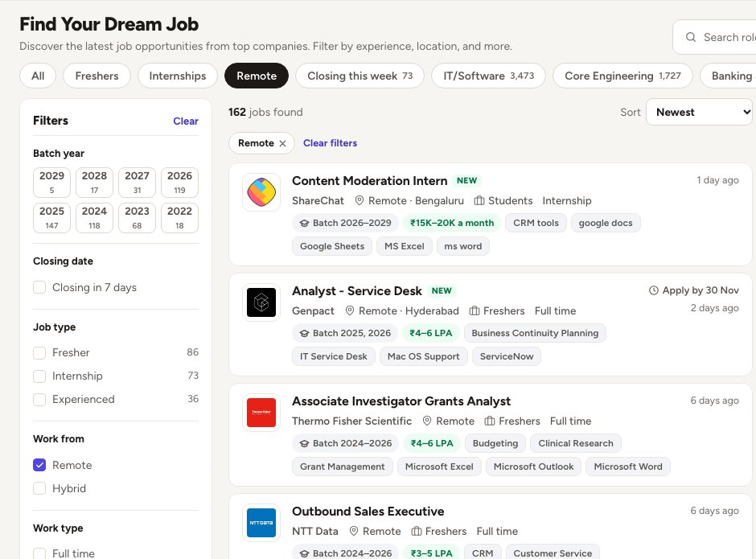Open the Thermo Fisher Scientific logo
Viewport: 756px width, 559px height.
(x=261, y=413)
